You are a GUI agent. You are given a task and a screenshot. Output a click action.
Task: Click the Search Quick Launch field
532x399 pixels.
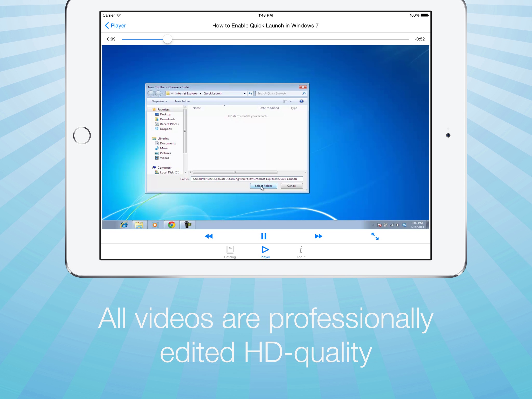(278, 94)
